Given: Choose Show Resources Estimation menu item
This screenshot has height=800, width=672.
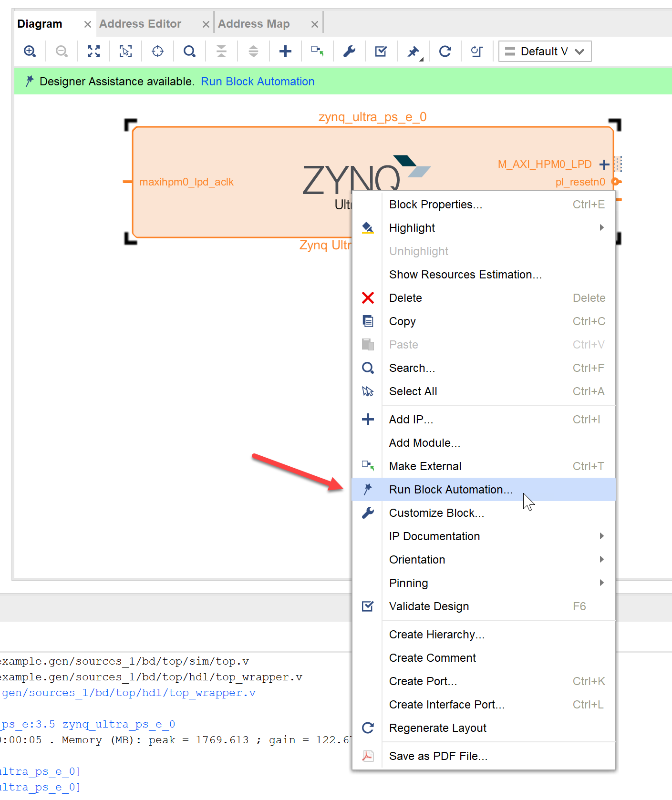Looking at the screenshot, I should pyautogui.click(x=484, y=275).
